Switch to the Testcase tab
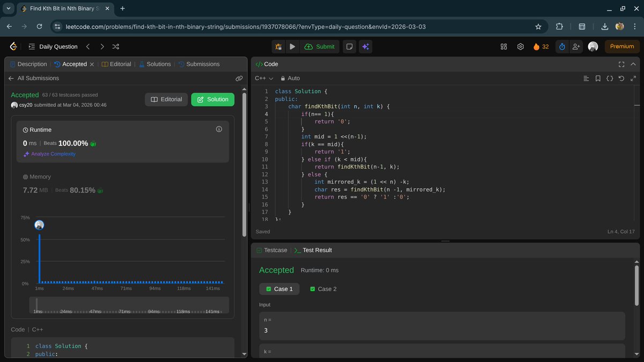The image size is (644, 362). coord(272,250)
